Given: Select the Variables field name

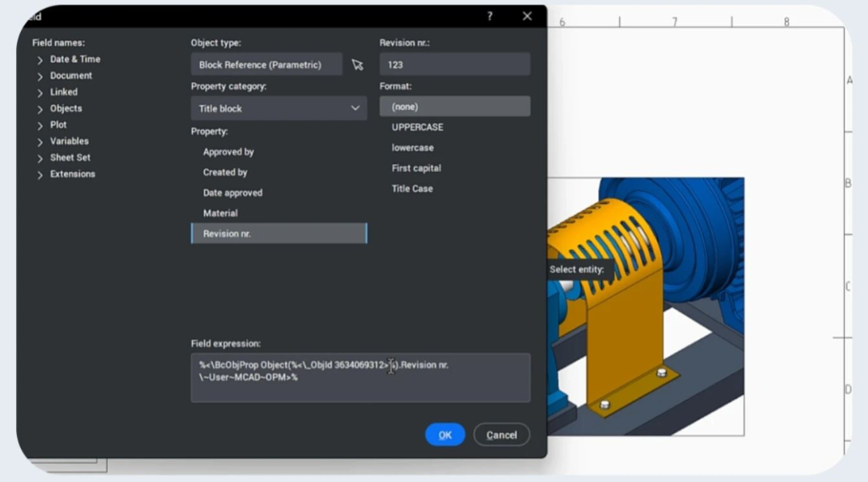Looking at the screenshot, I should 69,141.
